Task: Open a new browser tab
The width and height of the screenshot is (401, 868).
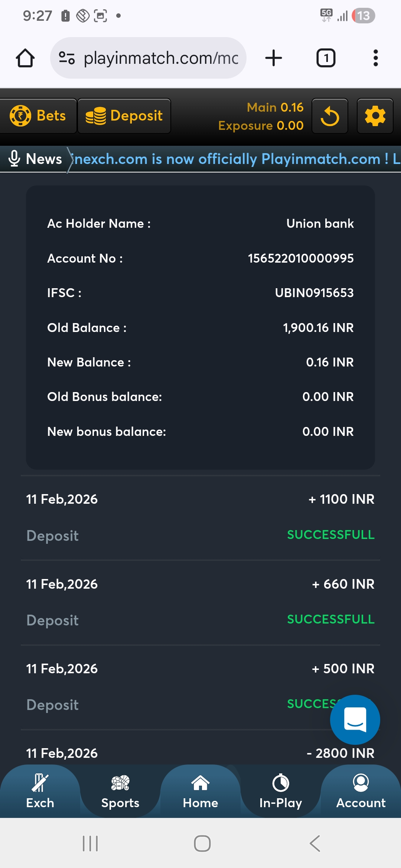Action: [x=274, y=58]
